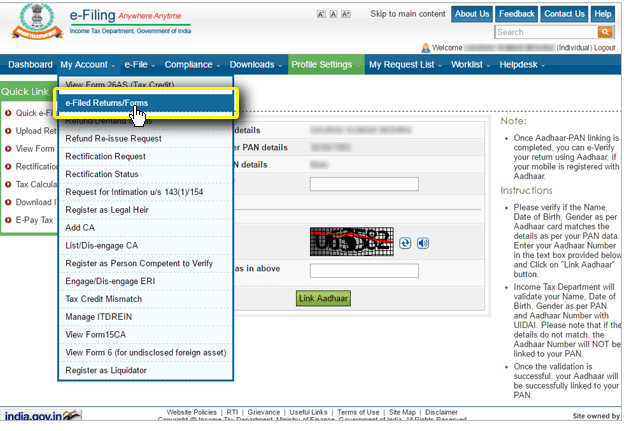Choose Register as Legal Heir
631x431 pixels.
(x=146, y=210)
